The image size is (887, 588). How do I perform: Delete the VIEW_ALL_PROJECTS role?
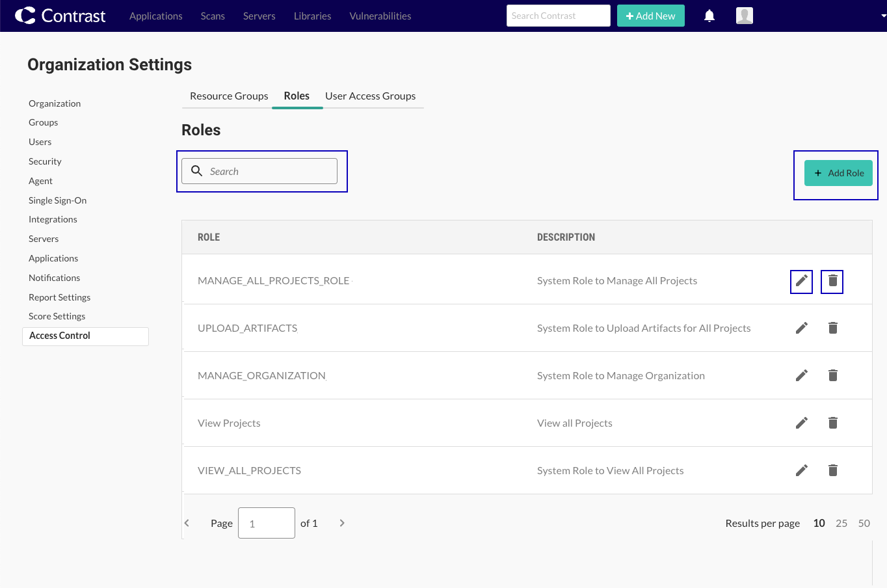832,470
